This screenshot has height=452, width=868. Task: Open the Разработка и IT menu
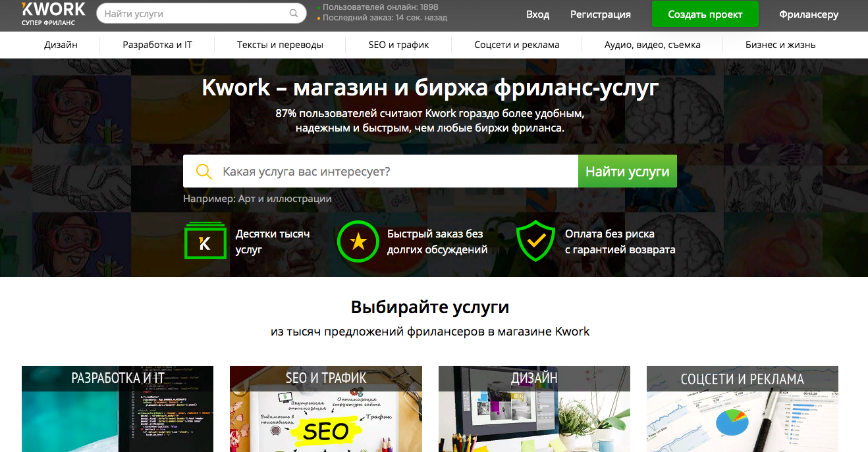[x=157, y=45]
